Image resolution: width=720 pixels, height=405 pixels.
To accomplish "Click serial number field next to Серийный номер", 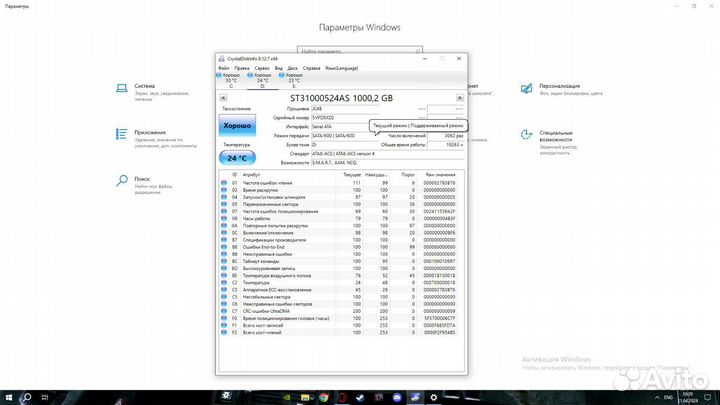I will (345, 118).
